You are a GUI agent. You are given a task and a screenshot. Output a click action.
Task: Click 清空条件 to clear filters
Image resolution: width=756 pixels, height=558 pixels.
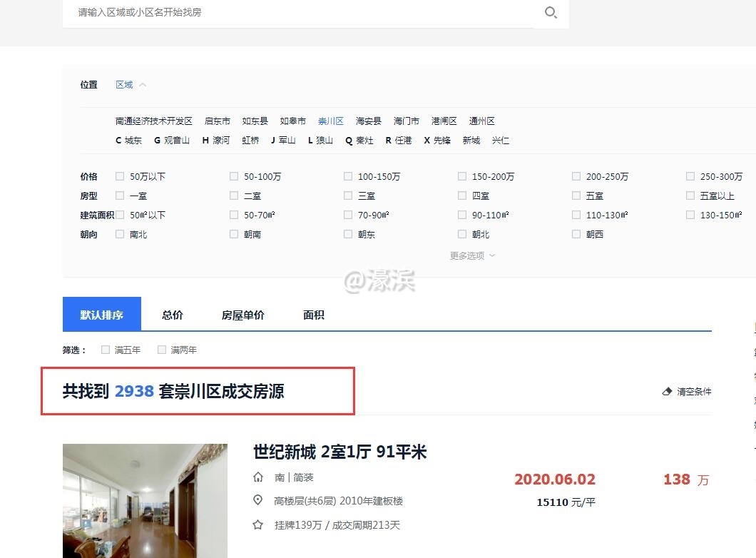692,391
